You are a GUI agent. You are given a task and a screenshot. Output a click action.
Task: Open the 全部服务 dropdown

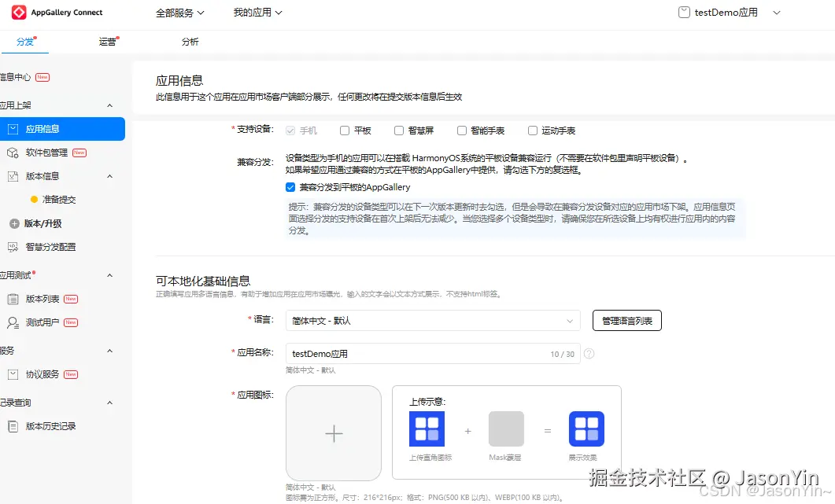pos(179,12)
